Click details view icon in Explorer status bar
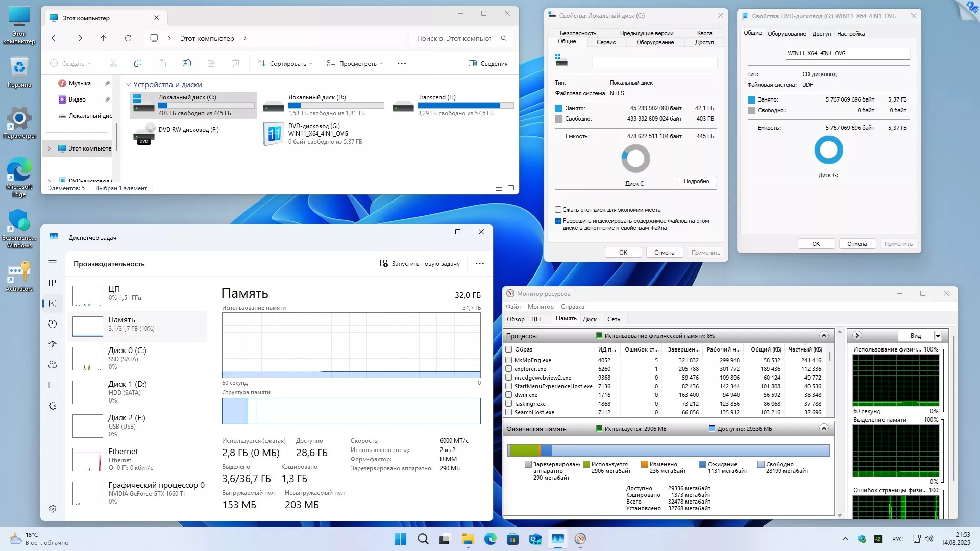Image resolution: width=980 pixels, height=551 pixels. [x=499, y=188]
